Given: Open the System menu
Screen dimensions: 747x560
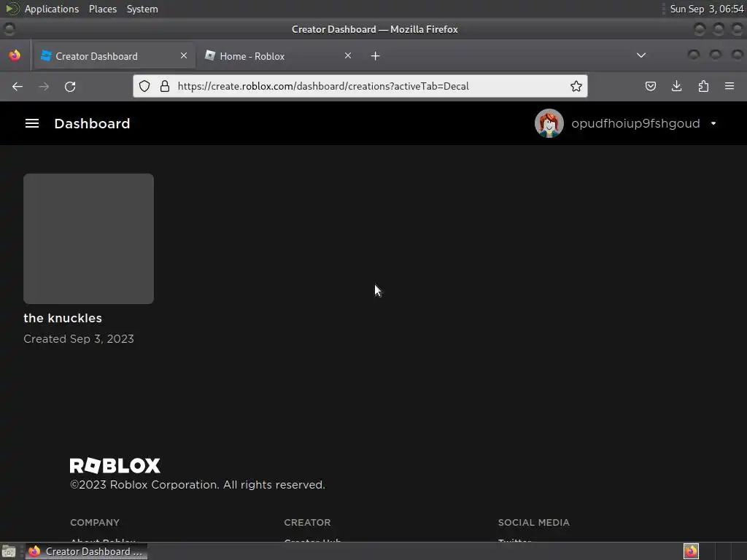Looking at the screenshot, I should point(142,9).
